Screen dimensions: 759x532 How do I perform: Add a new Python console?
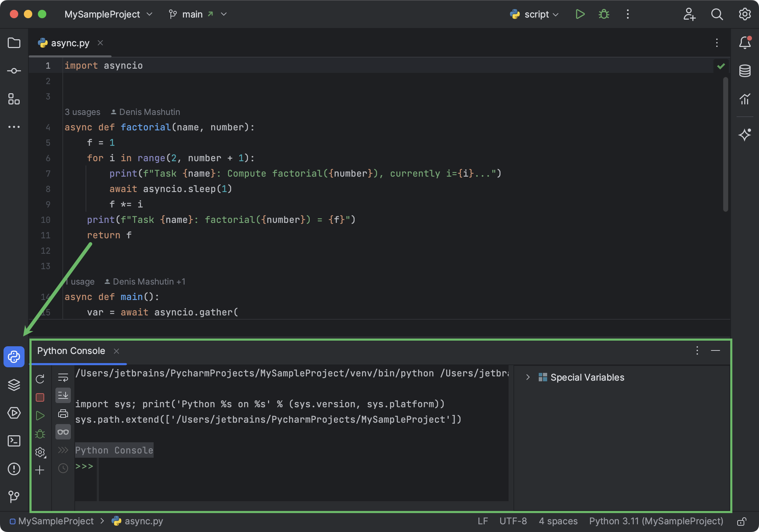coord(40,470)
